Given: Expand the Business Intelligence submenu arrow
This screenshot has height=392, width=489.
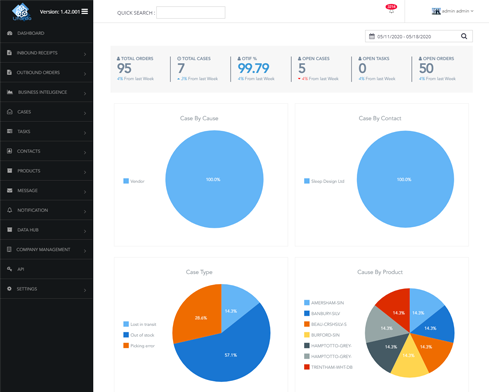Looking at the screenshot, I should point(85,93).
